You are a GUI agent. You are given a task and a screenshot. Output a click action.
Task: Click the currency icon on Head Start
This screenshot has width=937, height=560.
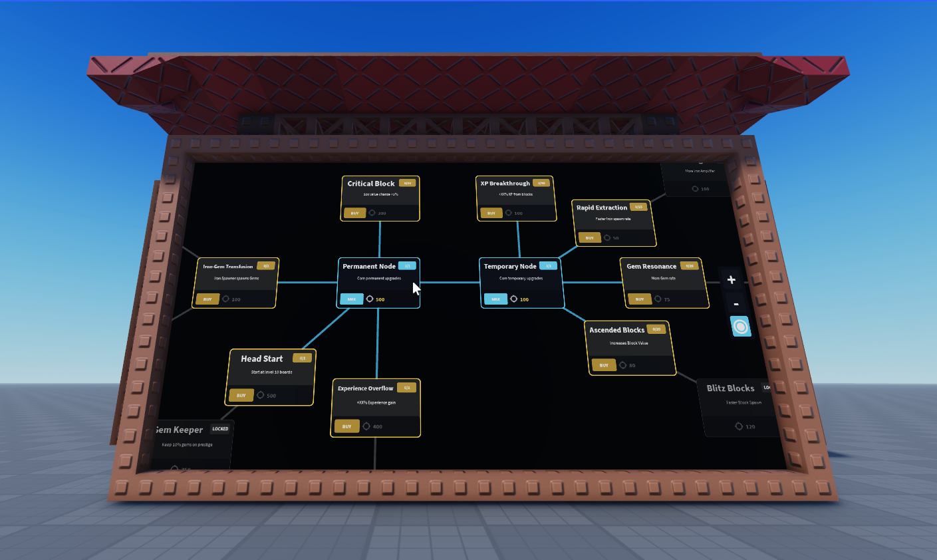[260, 395]
